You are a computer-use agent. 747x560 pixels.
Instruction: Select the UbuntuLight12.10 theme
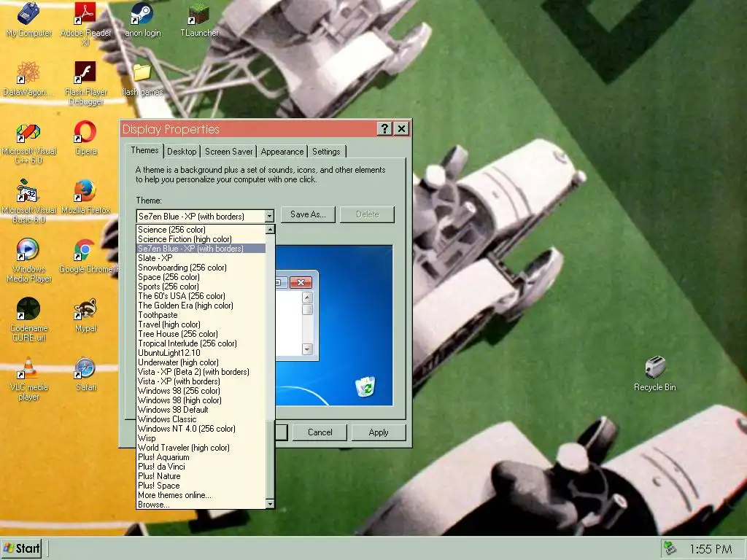point(201,353)
